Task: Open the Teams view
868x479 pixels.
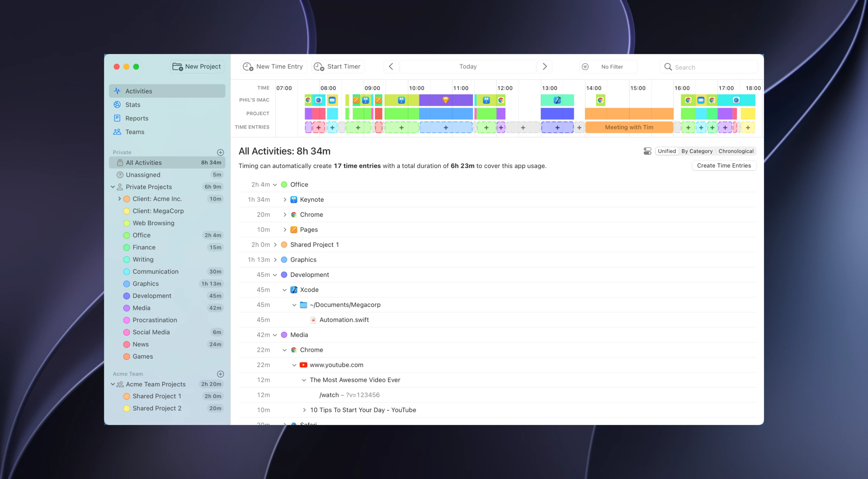Action: [x=167, y=132]
